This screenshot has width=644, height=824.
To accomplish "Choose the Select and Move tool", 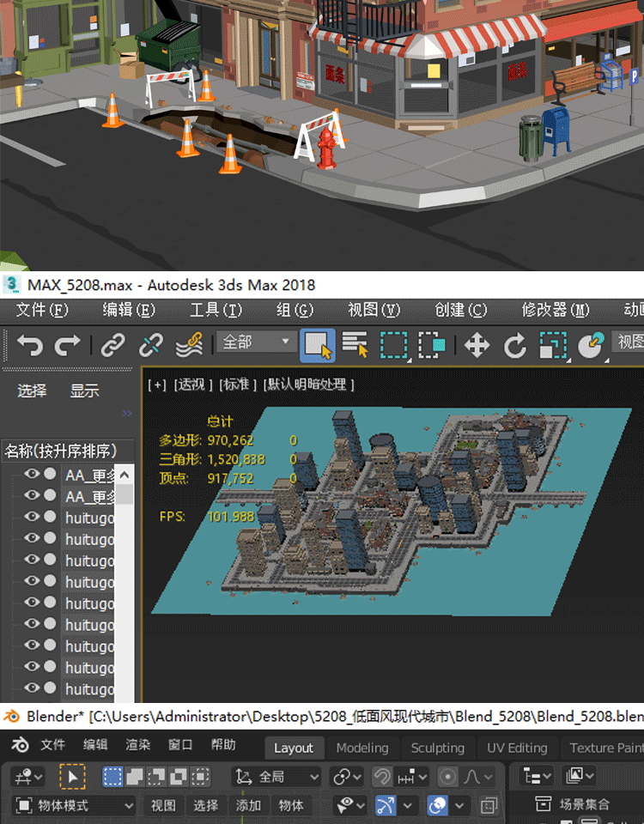I will [x=477, y=345].
